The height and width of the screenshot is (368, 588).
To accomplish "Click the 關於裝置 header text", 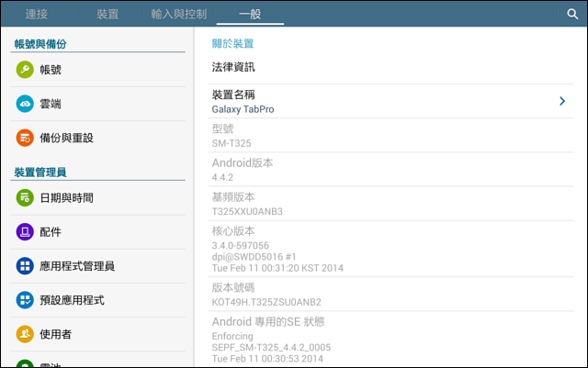I will (x=232, y=43).
